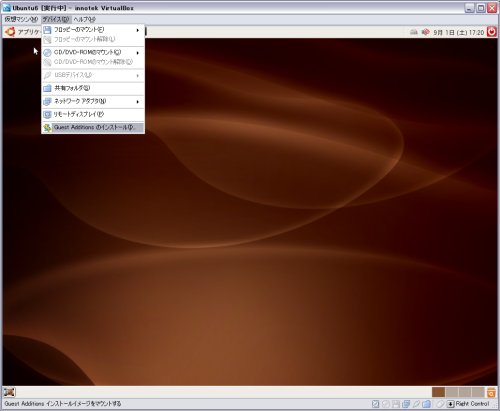Click the greyed USBデバイス menu entry
The width and height of the screenshot is (500, 411).
click(x=93, y=75)
